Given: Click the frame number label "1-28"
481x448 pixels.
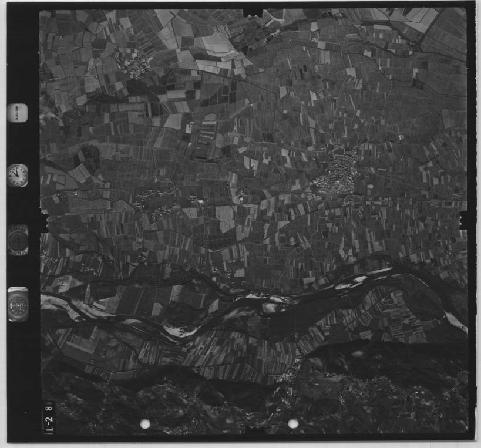Looking at the screenshot, I should click(48, 417).
